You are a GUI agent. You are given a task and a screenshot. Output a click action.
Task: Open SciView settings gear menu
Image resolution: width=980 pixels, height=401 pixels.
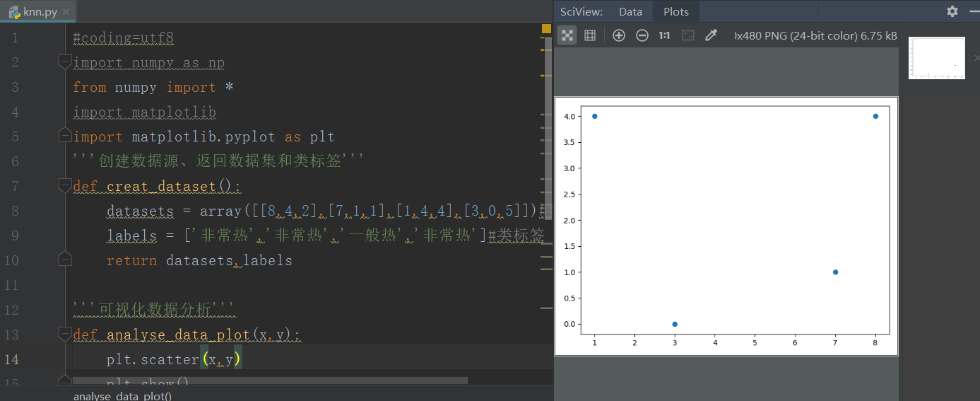click(952, 11)
